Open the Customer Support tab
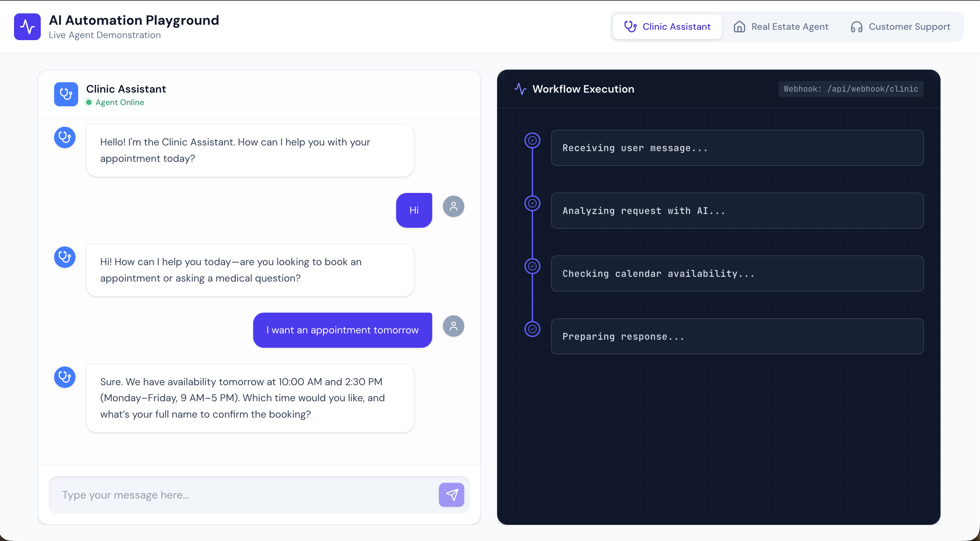The image size is (980, 541). coord(901,27)
